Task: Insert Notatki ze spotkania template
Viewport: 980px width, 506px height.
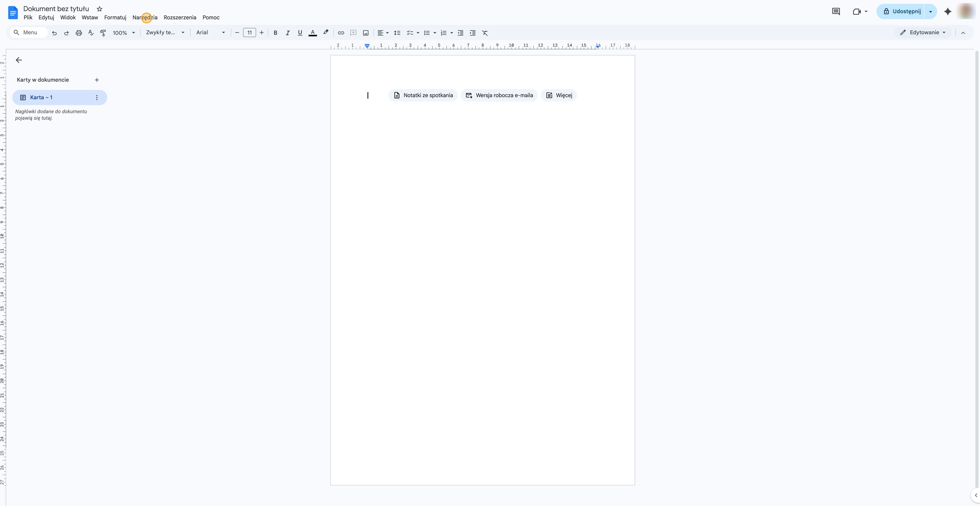Action: pos(423,95)
